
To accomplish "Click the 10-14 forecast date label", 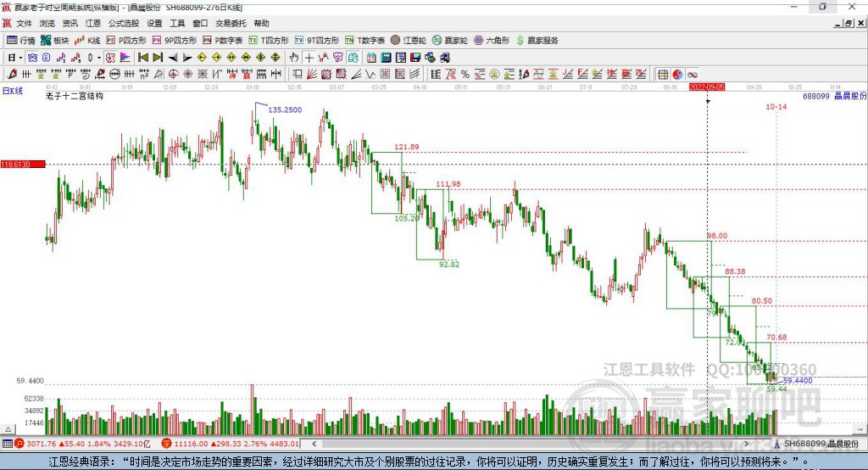I will tap(776, 106).
